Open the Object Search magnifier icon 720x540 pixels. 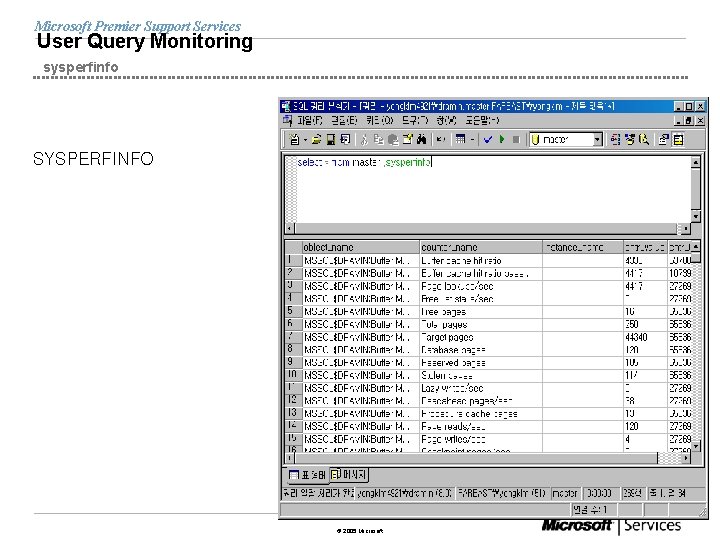pos(644,140)
